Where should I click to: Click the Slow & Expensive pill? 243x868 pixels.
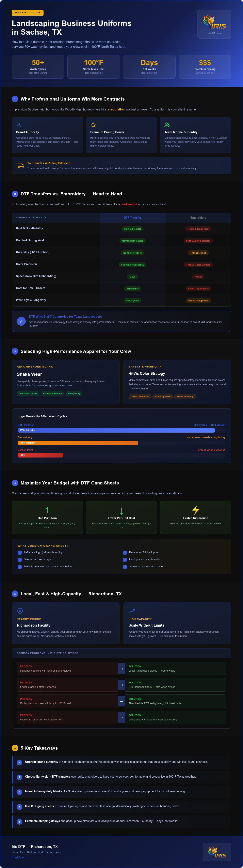(x=198, y=289)
